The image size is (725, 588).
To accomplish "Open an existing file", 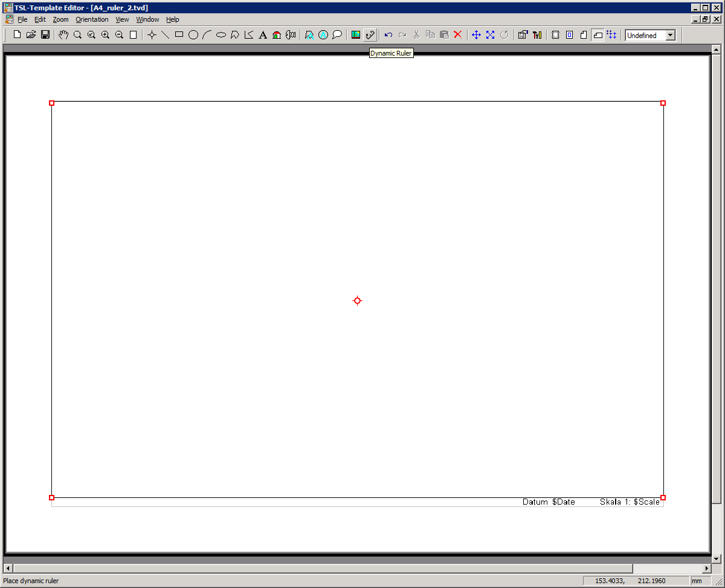I will pyautogui.click(x=31, y=35).
